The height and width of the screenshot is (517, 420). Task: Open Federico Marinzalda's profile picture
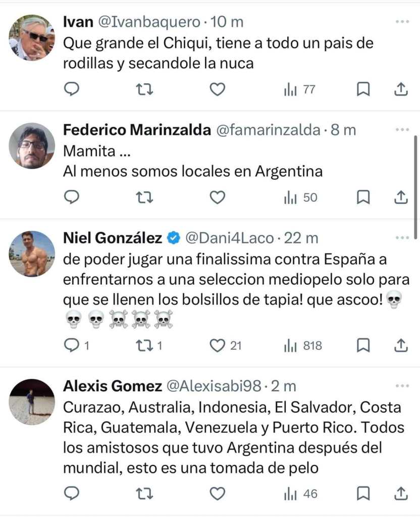tap(32, 146)
